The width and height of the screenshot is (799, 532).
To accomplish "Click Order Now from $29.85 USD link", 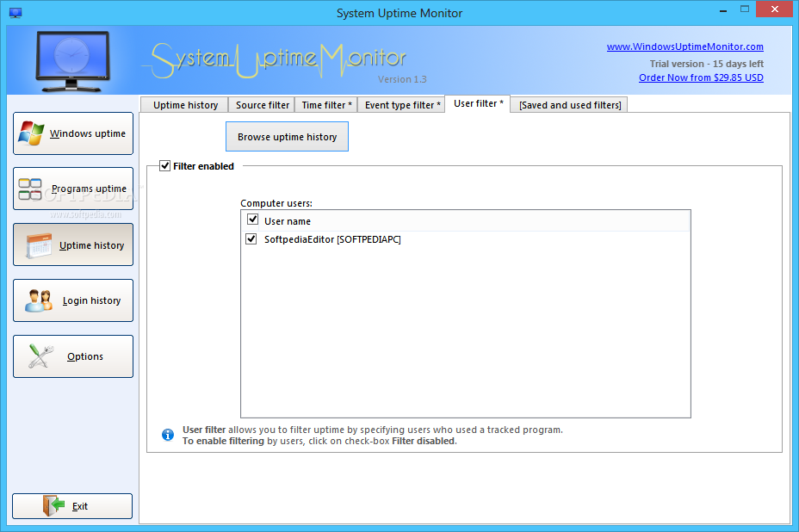I will click(x=701, y=77).
